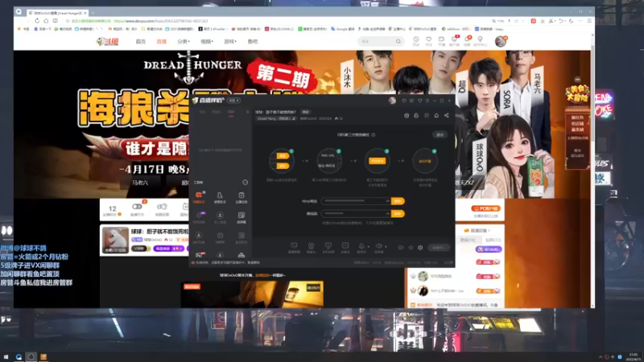Reveal the stream code with its eye icon
The height and width of the screenshot is (362, 644).
[x=387, y=213]
